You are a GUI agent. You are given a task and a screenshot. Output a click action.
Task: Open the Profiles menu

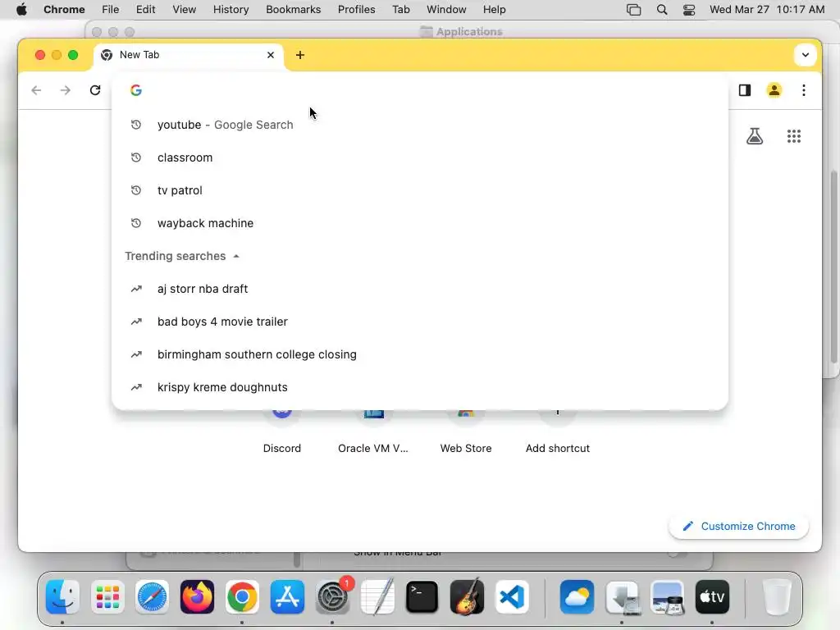[356, 10]
